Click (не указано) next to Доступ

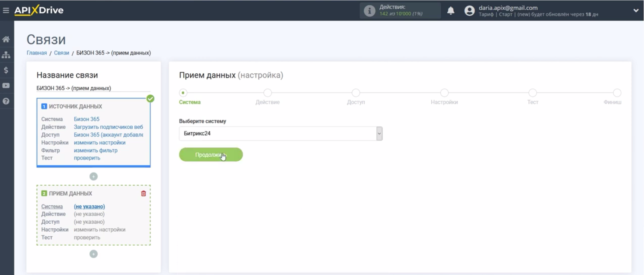click(x=89, y=222)
